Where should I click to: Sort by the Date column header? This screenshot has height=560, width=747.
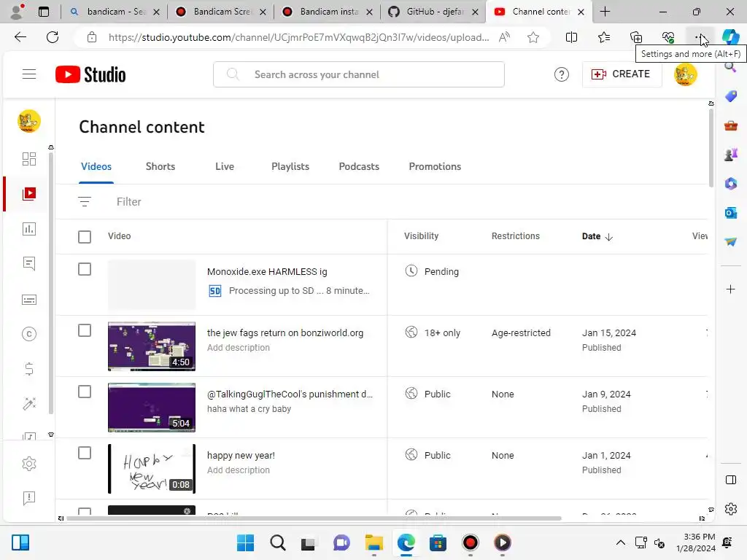click(x=597, y=237)
